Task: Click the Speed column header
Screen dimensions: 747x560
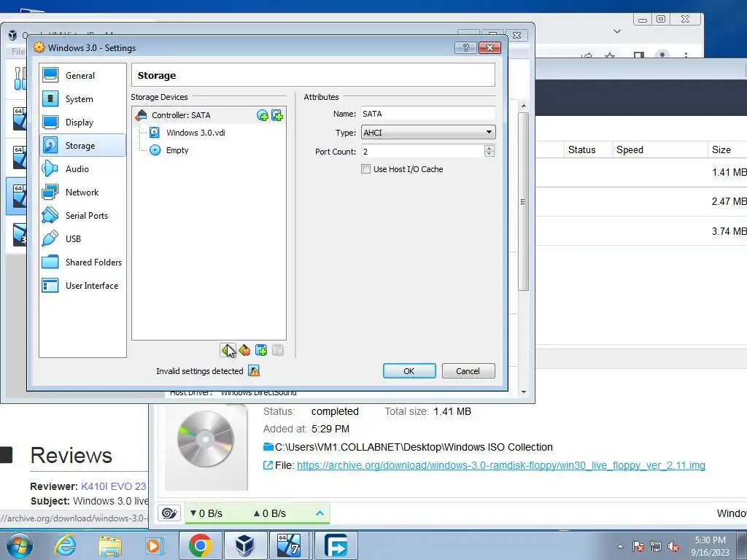Action: (630, 149)
